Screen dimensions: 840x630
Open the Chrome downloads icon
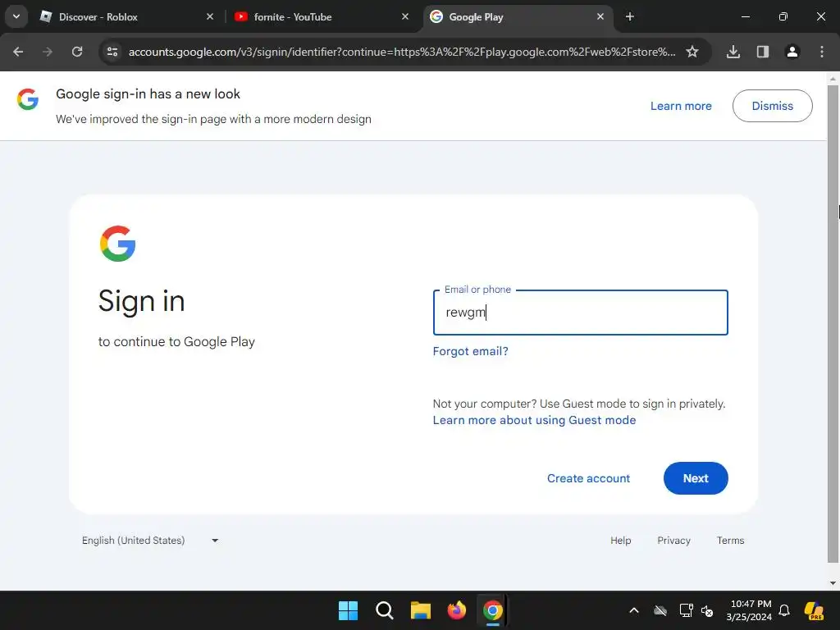(x=733, y=52)
